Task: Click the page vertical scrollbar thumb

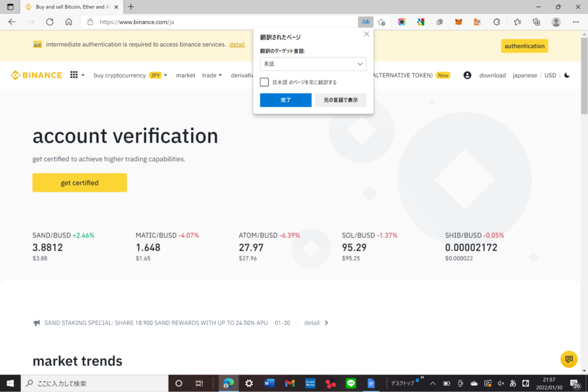Action: tap(584, 75)
